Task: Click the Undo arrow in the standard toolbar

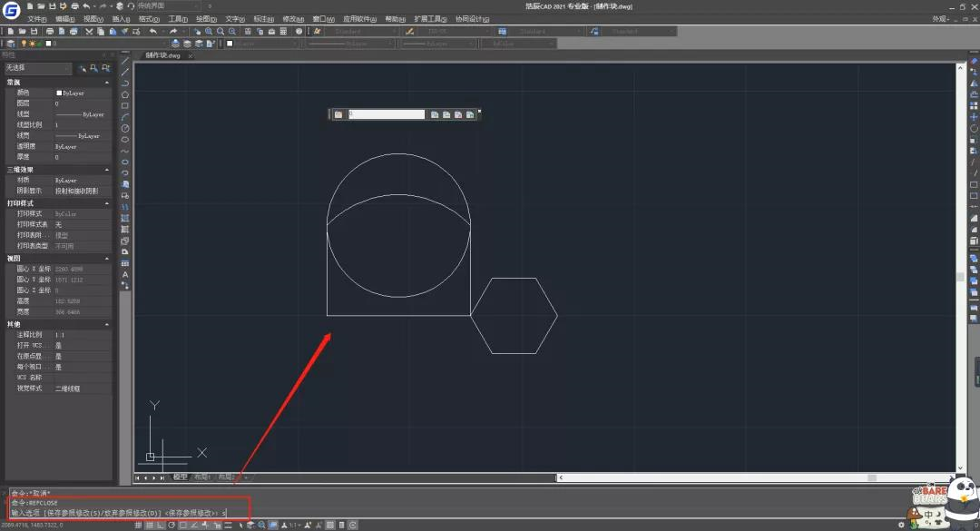Action: tap(152, 31)
